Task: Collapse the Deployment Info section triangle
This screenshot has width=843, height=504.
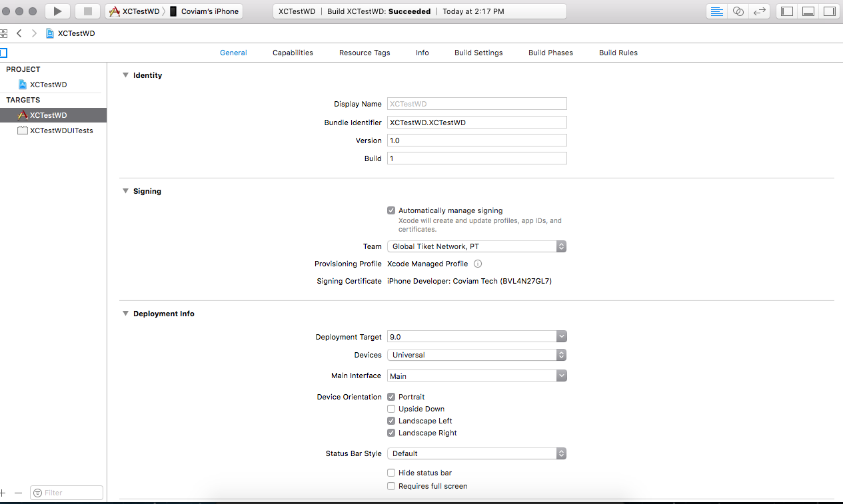Action: point(125,314)
